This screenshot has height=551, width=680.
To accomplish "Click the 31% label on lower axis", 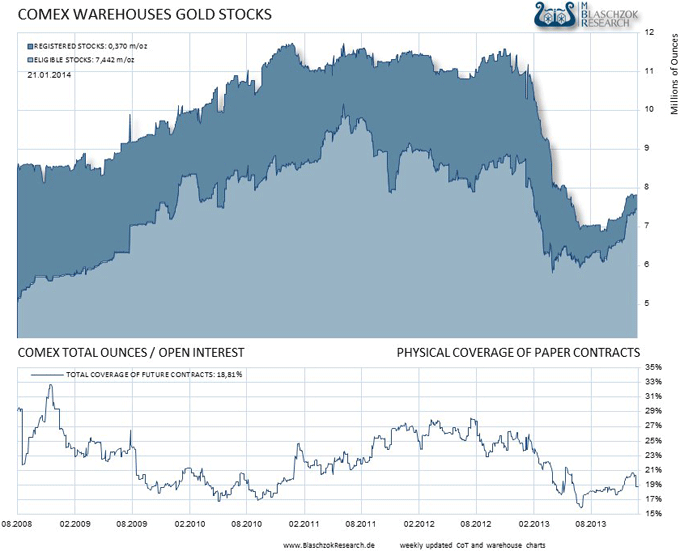I will point(654,397).
